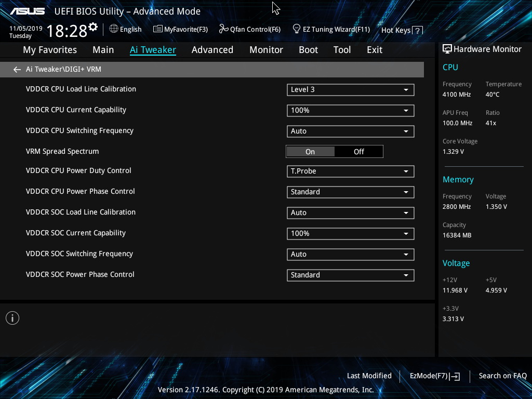
Task: Click the globe language icon
Action: click(x=114, y=29)
